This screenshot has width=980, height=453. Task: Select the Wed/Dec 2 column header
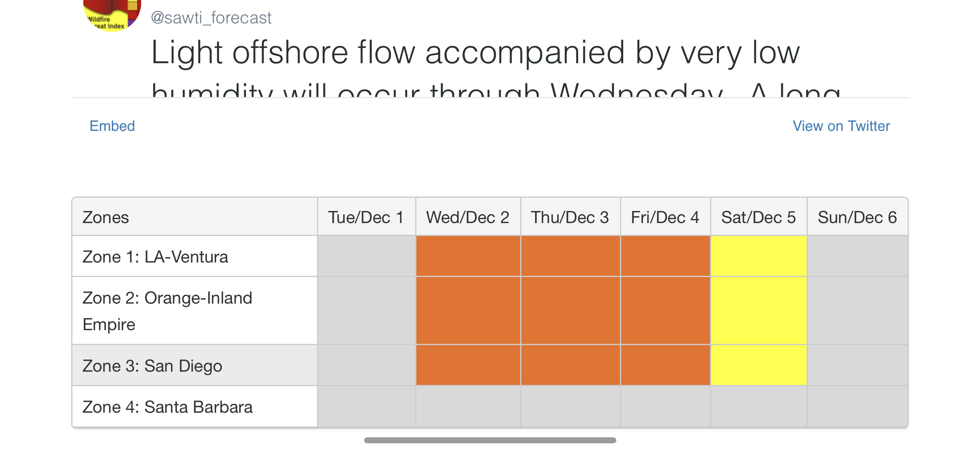[468, 217]
